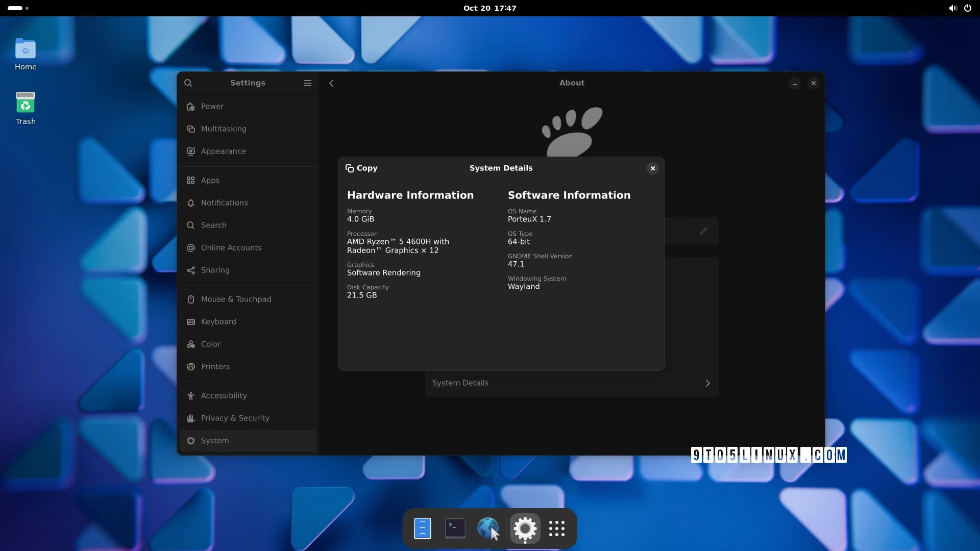Open the app grid launcher icon
980x551 pixels.
557,529
